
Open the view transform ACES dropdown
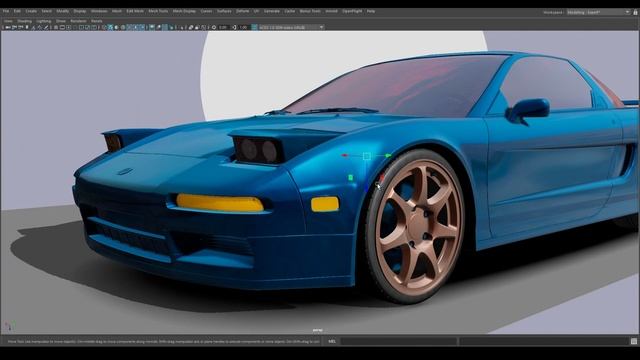pyautogui.click(x=291, y=27)
